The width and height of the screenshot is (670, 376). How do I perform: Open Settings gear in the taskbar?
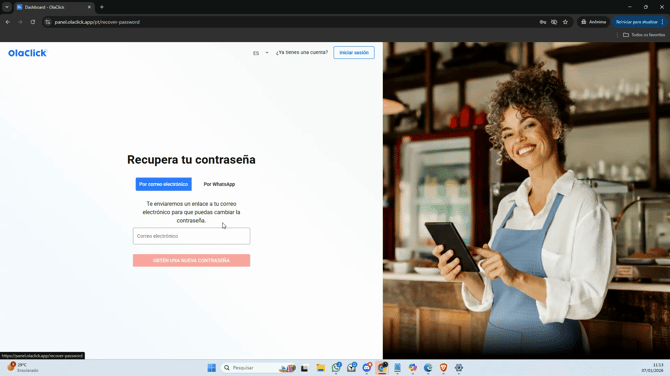[x=458, y=367]
